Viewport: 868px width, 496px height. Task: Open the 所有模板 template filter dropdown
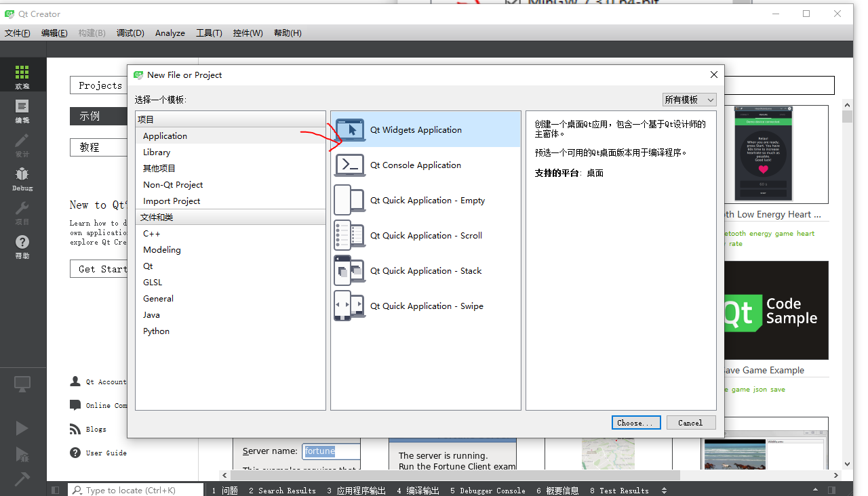coord(689,100)
